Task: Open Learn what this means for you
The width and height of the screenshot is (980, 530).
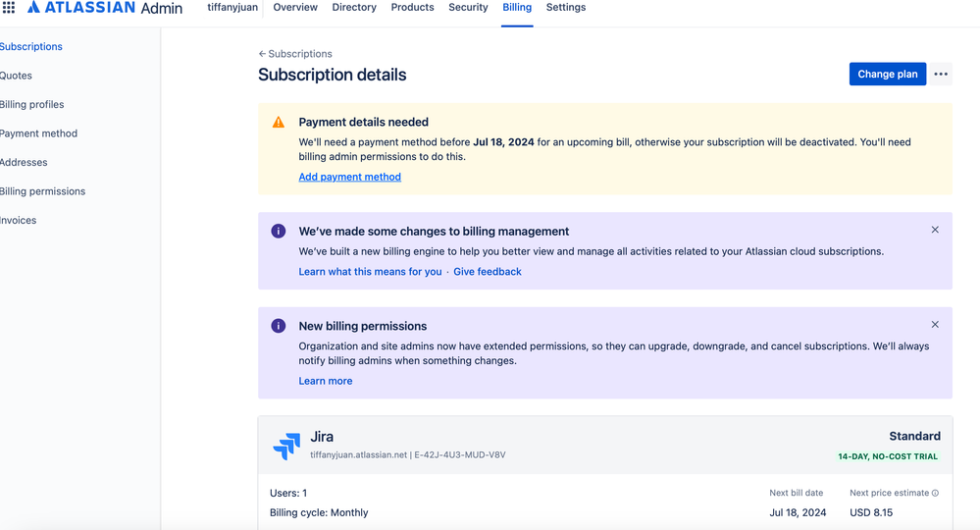Action: (x=370, y=272)
